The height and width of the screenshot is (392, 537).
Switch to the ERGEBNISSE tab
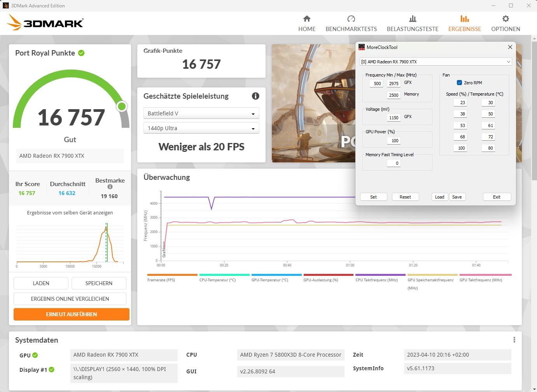click(x=465, y=29)
